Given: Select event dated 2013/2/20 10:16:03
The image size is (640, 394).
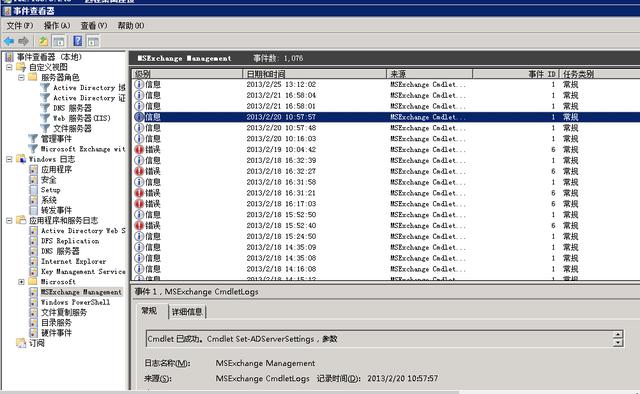Looking at the screenshot, I should click(386, 139).
